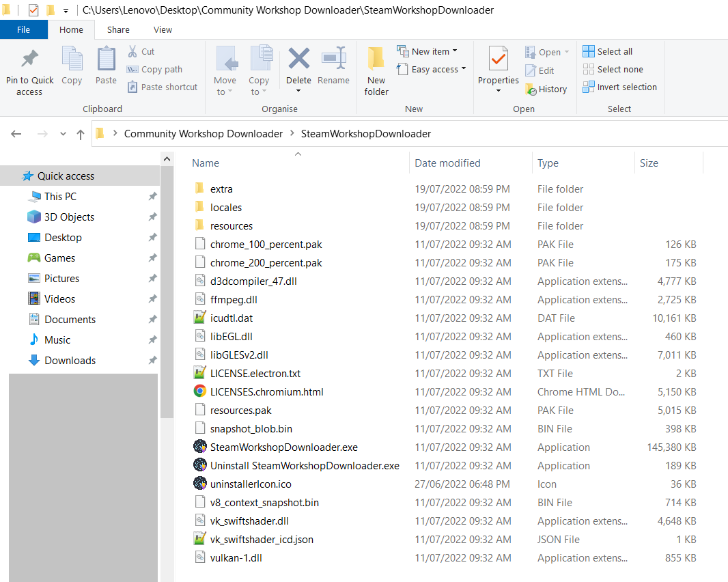Viewport: 728px width, 582px height.
Task: Select the vulkan-1.dll file
Action: 236,558
